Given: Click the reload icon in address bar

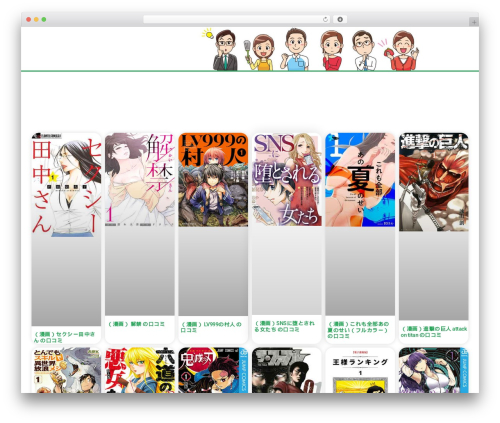Looking at the screenshot, I should point(325,20).
